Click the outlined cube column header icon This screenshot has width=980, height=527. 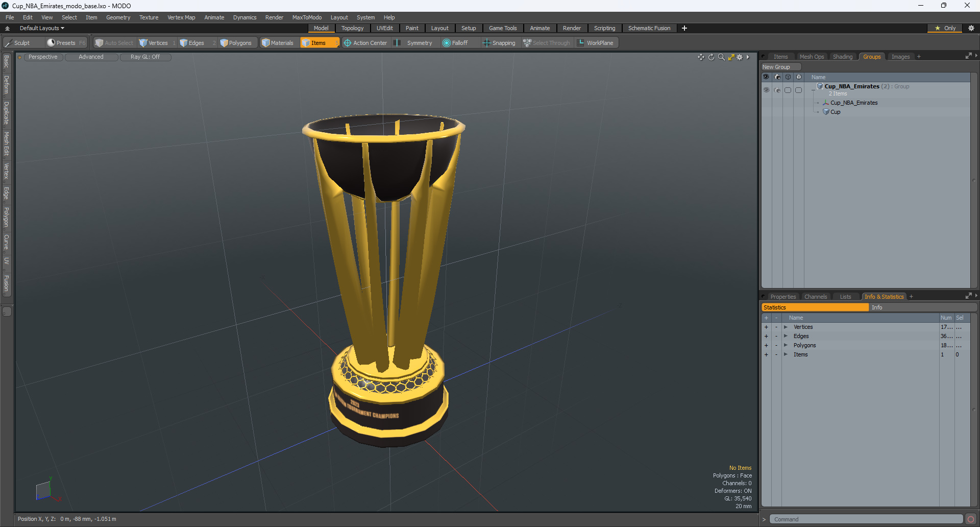(788, 77)
